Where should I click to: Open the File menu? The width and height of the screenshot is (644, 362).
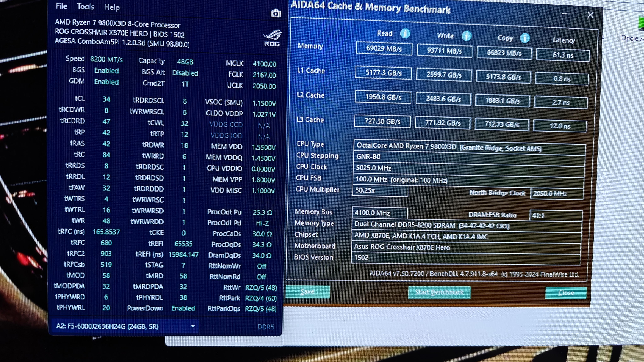point(61,6)
